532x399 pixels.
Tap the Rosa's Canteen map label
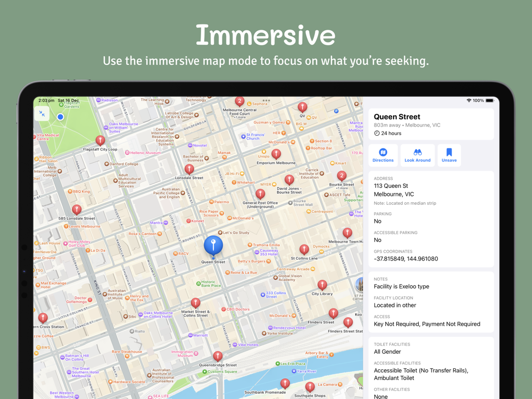(145, 234)
